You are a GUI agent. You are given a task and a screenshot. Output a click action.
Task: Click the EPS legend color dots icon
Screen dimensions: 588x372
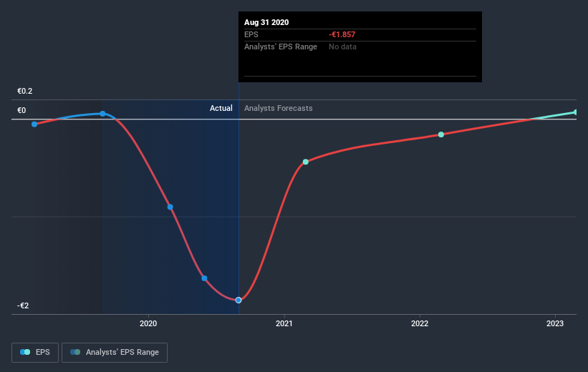(25, 352)
